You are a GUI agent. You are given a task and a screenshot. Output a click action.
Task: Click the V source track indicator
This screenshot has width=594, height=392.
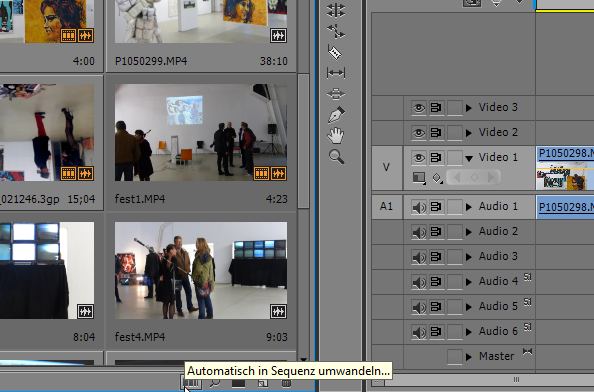(x=386, y=167)
